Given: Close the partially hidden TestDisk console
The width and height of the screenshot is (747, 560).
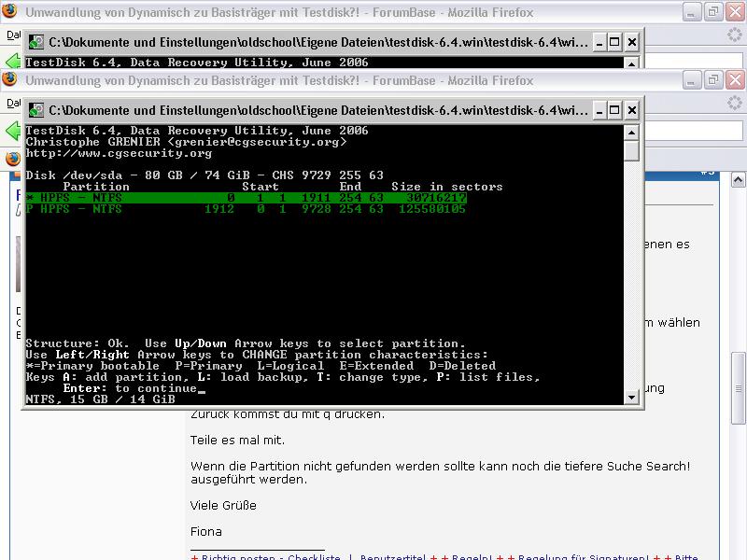Looking at the screenshot, I should (x=632, y=42).
